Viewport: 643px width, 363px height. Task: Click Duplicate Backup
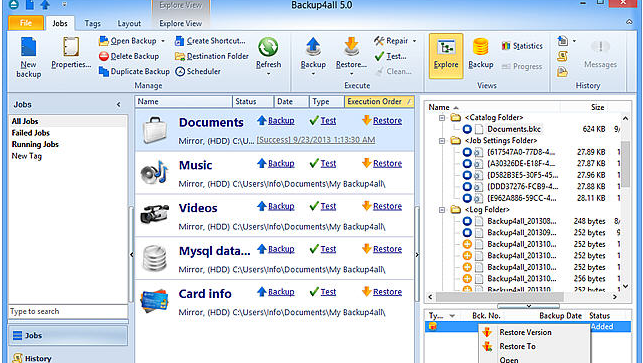(x=134, y=71)
